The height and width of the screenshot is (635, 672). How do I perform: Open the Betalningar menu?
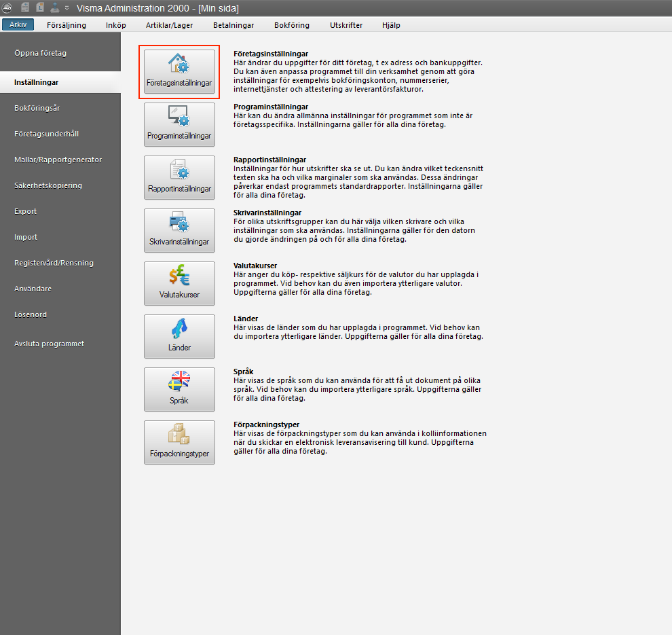pos(234,25)
